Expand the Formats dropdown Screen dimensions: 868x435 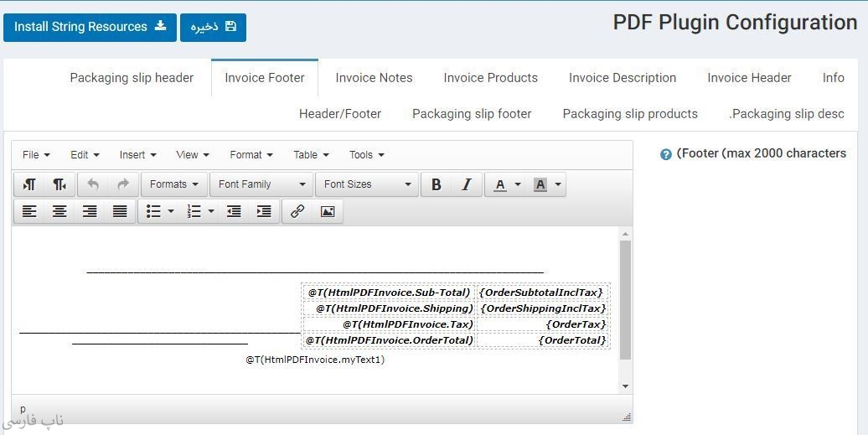tap(174, 184)
